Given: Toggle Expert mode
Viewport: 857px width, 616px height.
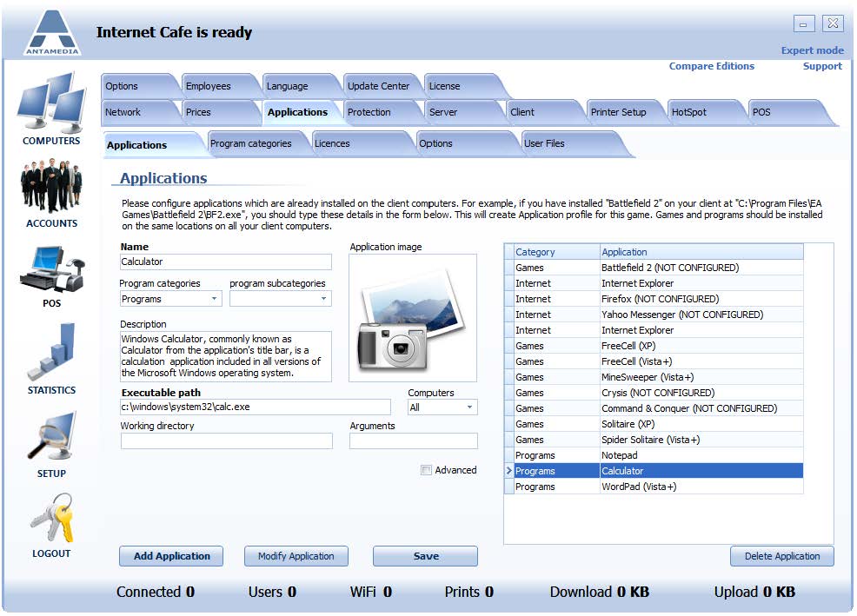Looking at the screenshot, I should click(x=812, y=50).
